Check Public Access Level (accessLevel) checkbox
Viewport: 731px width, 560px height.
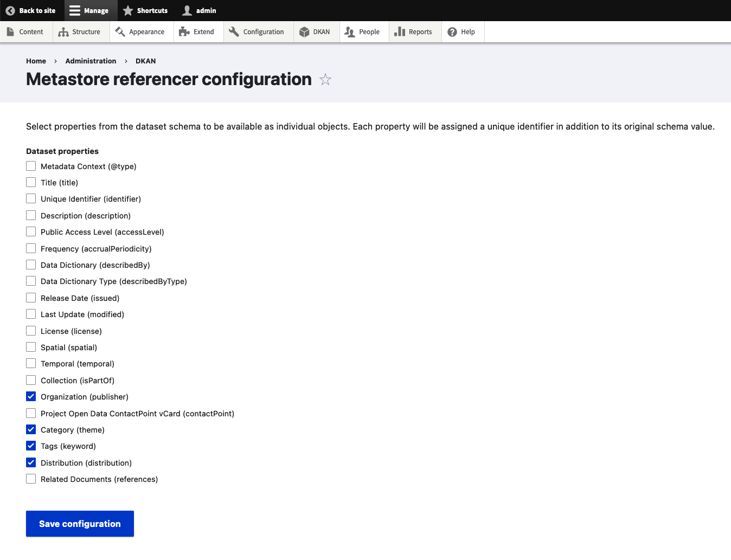[x=31, y=231]
